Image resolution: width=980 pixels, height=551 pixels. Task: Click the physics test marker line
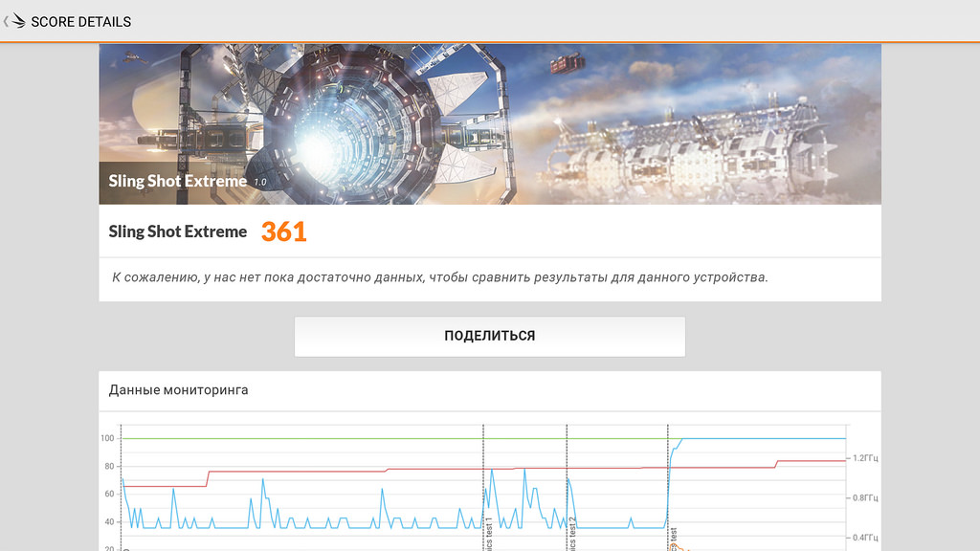[667, 487]
